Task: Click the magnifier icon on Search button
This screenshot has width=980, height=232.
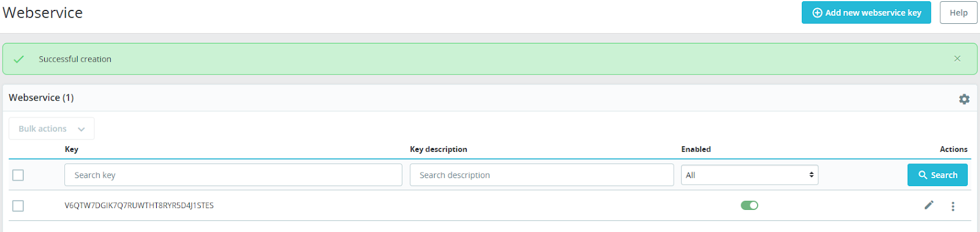Action: coord(923,175)
